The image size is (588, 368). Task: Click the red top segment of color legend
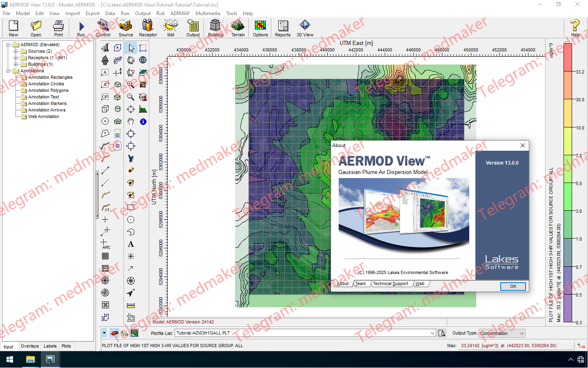568,57
